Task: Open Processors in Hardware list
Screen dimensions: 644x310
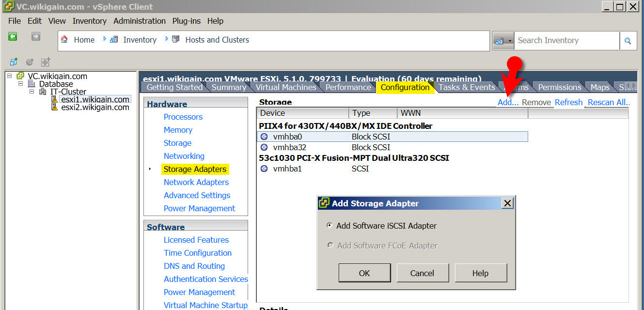Action: pos(183,117)
